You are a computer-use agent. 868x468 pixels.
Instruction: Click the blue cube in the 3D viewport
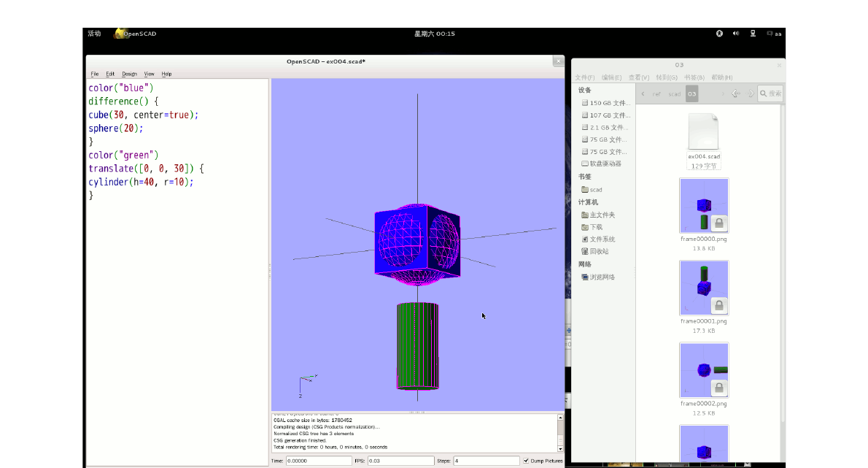pyautogui.click(x=416, y=244)
